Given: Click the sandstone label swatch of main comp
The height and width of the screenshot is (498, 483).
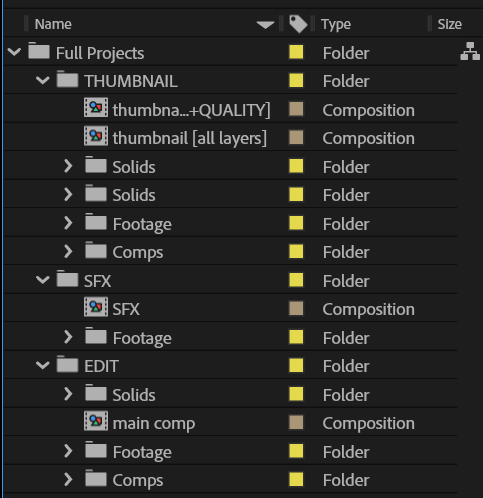Looking at the screenshot, I should 296,422.
